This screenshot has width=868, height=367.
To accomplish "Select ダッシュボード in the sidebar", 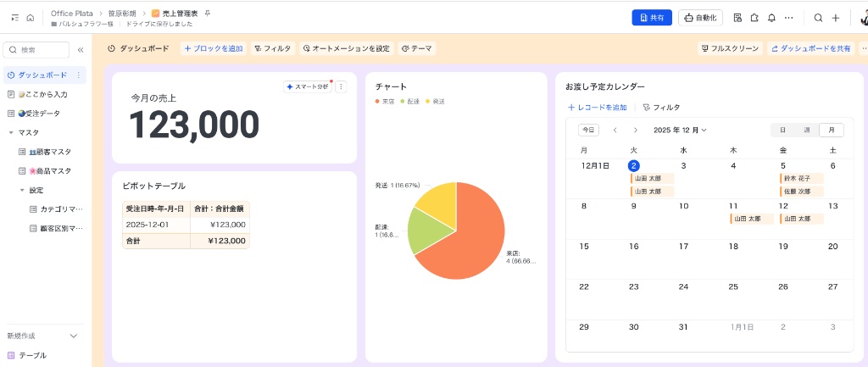I will click(x=42, y=75).
